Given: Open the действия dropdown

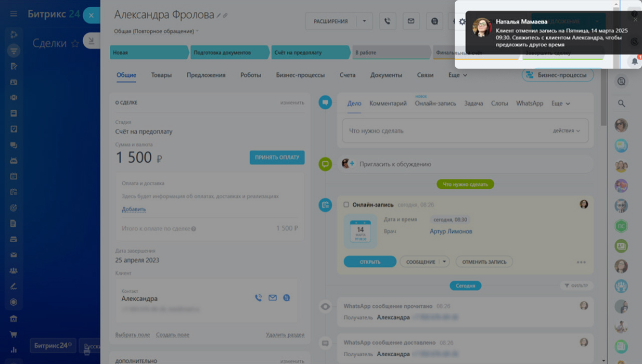Looking at the screenshot, I should (567, 131).
